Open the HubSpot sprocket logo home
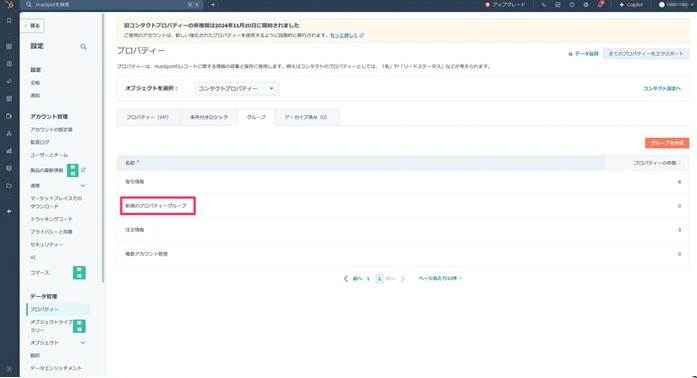Screen dimensions: 697x378 pos(9,4)
